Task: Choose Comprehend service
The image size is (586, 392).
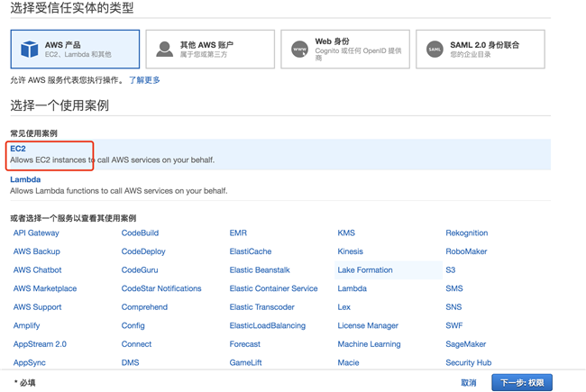Action: coord(144,307)
